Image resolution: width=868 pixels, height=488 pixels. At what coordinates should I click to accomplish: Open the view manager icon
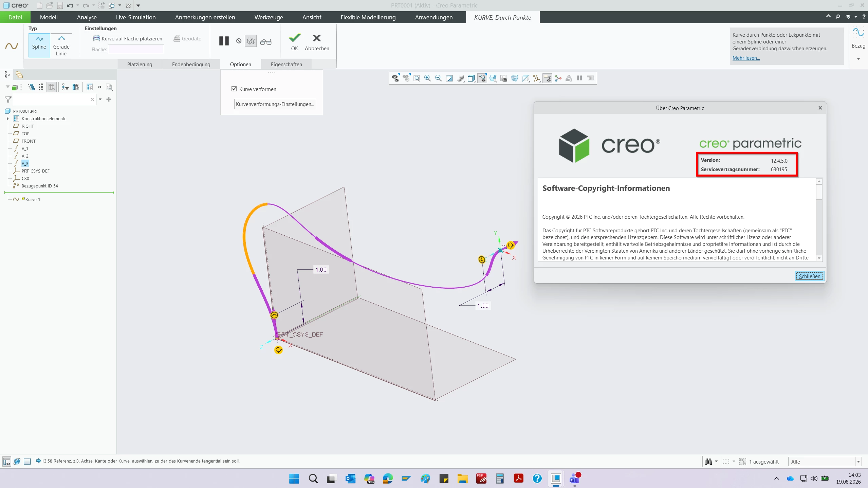tap(504, 78)
